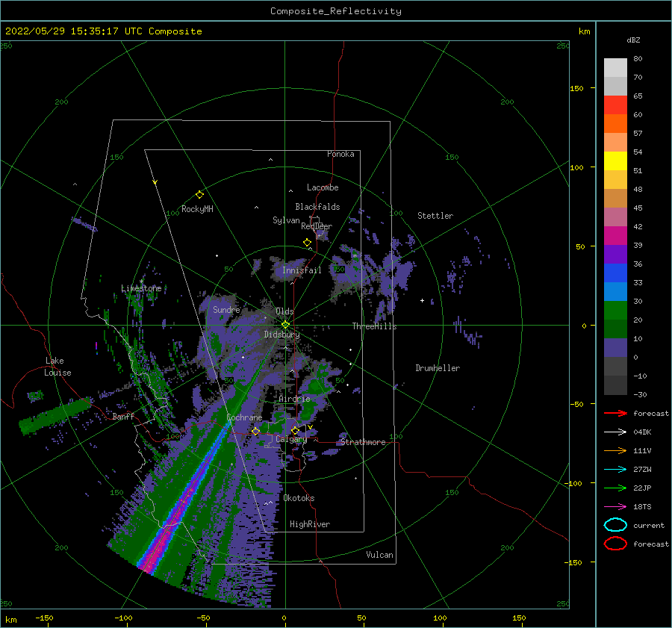Select the orange 111V arrow legend icon

click(615, 450)
